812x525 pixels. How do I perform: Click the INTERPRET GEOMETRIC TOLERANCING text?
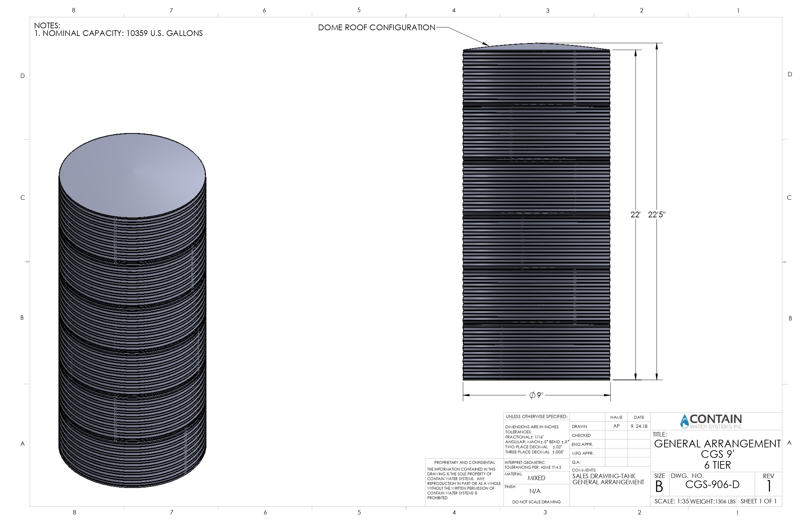(x=533, y=465)
